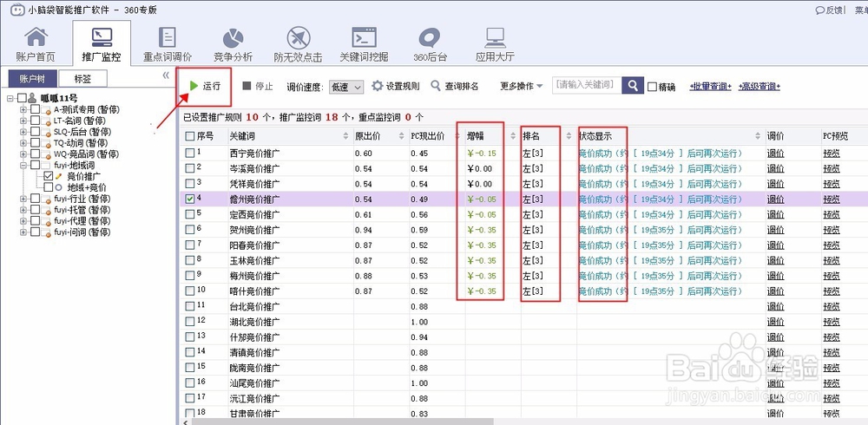The image size is (868, 425).
Task: Expand the fuyi-问词 tree node
Action: click(x=23, y=232)
